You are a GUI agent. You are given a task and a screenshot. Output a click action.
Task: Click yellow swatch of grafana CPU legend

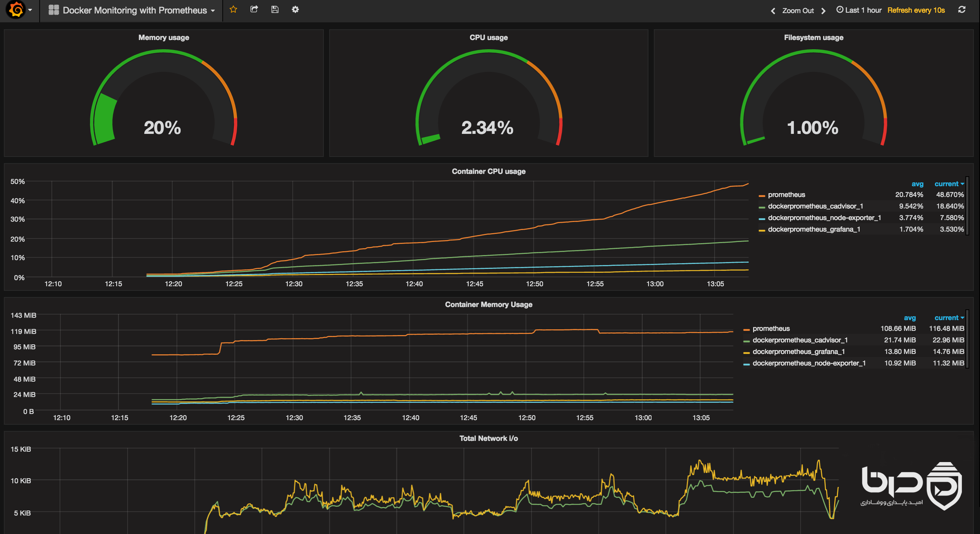coord(762,230)
